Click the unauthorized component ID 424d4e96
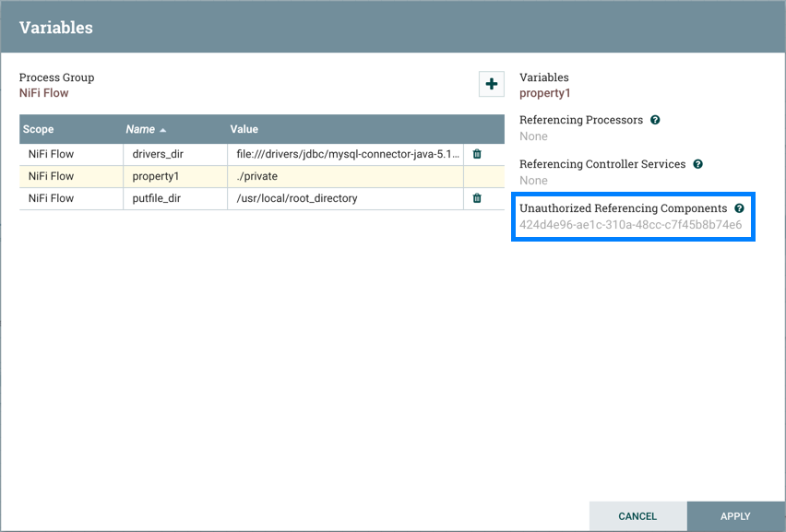The width and height of the screenshot is (786, 532). [x=630, y=225]
